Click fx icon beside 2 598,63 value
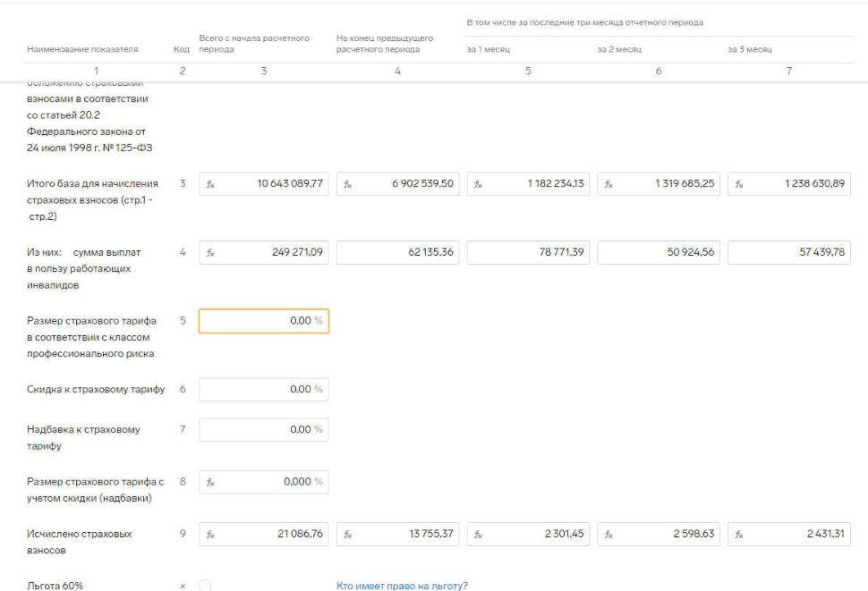Viewport: 868px width, 591px height. [609, 534]
